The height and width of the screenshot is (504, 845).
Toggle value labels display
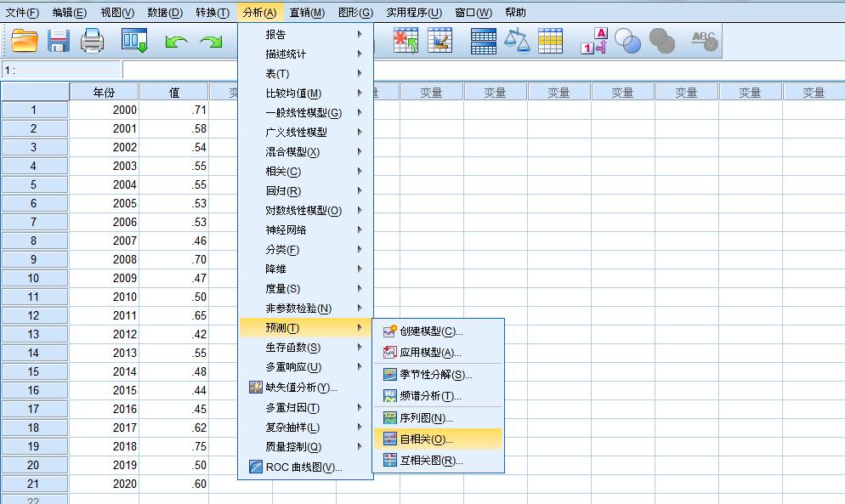(x=596, y=39)
